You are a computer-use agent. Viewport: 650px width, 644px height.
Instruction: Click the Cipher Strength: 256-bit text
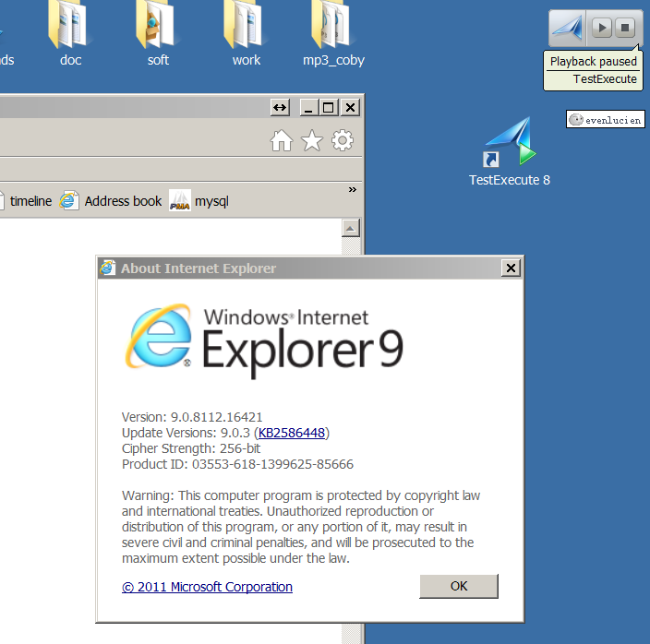coord(191,448)
